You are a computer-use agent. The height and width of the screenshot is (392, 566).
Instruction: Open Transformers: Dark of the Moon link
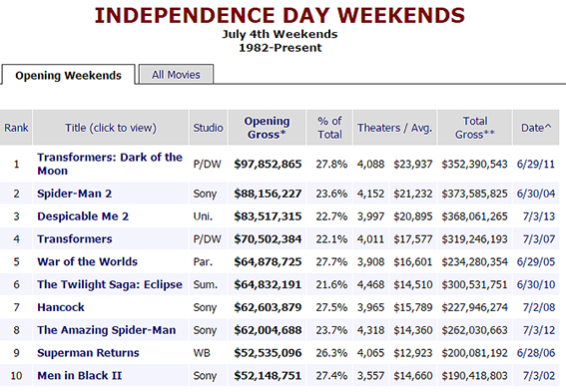point(110,164)
